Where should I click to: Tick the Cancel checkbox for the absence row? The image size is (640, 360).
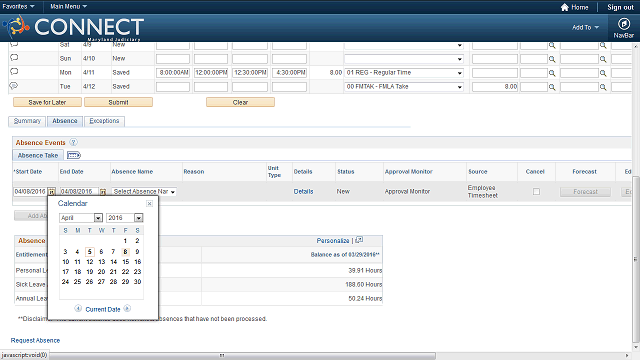(536, 191)
